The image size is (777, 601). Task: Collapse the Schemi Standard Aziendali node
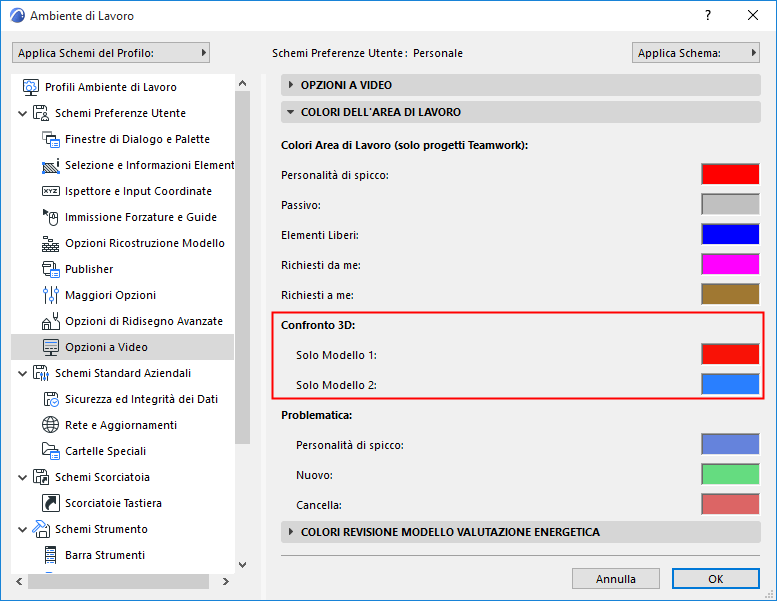click(x=22, y=374)
